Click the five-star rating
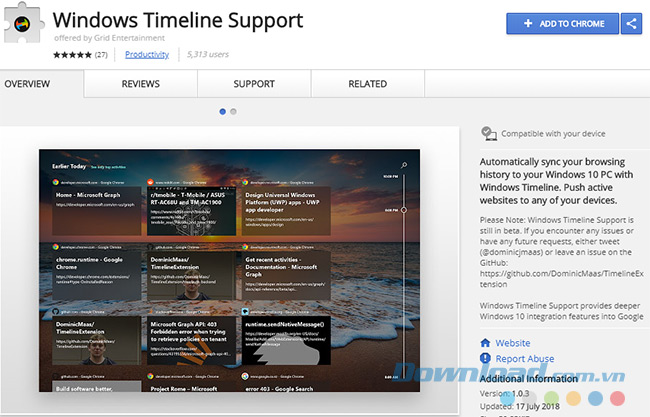The width and height of the screenshot is (650, 417). tap(72, 55)
